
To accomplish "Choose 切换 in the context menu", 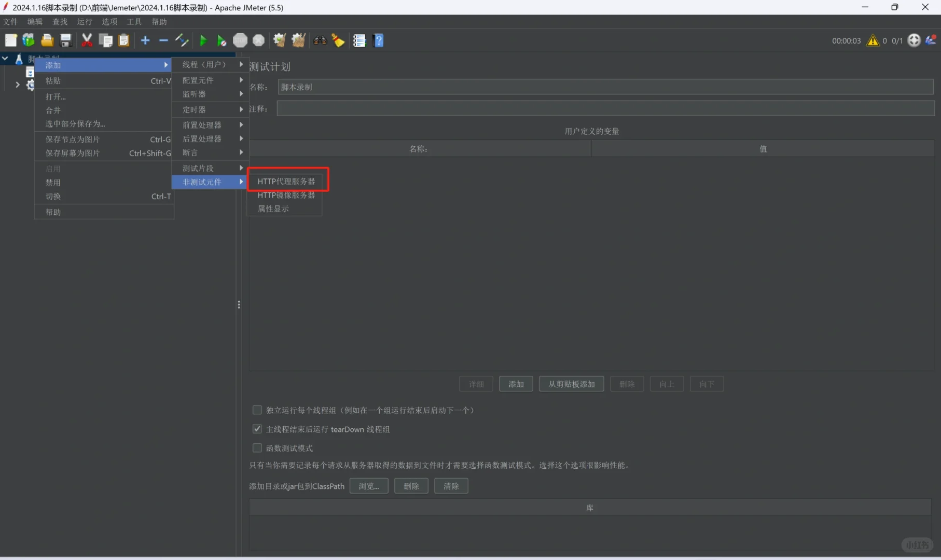I will click(x=104, y=197).
